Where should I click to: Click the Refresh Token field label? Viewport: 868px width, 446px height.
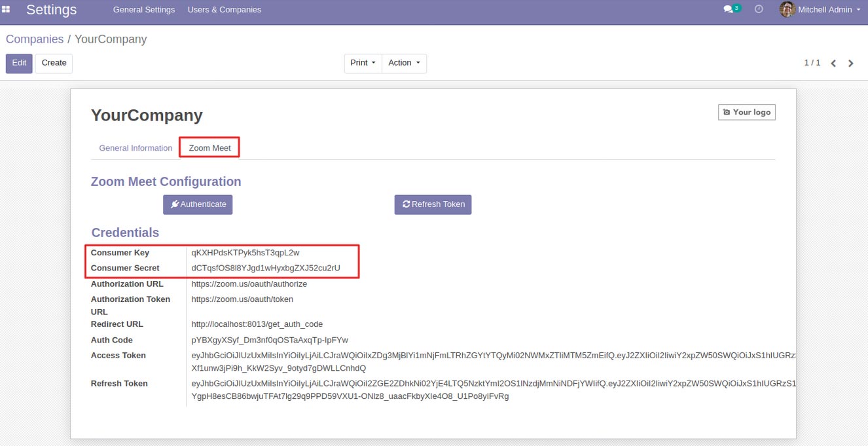pyautogui.click(x=119, y=384)
